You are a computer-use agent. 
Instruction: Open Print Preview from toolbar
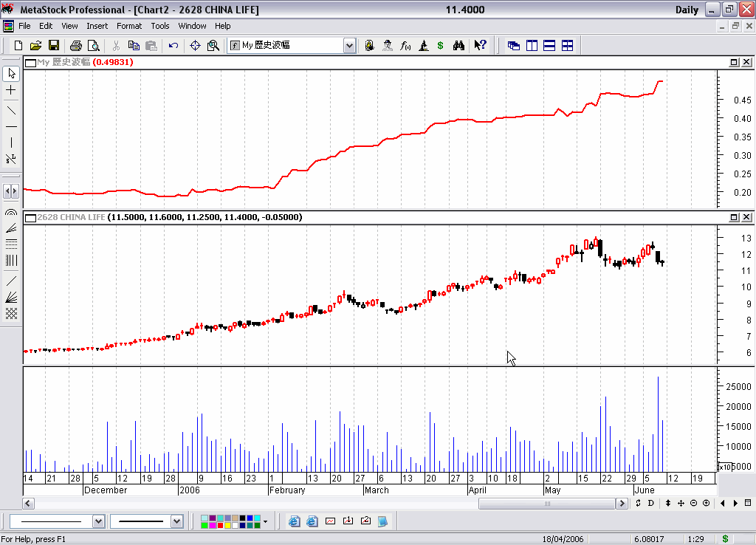coord(94,45)
